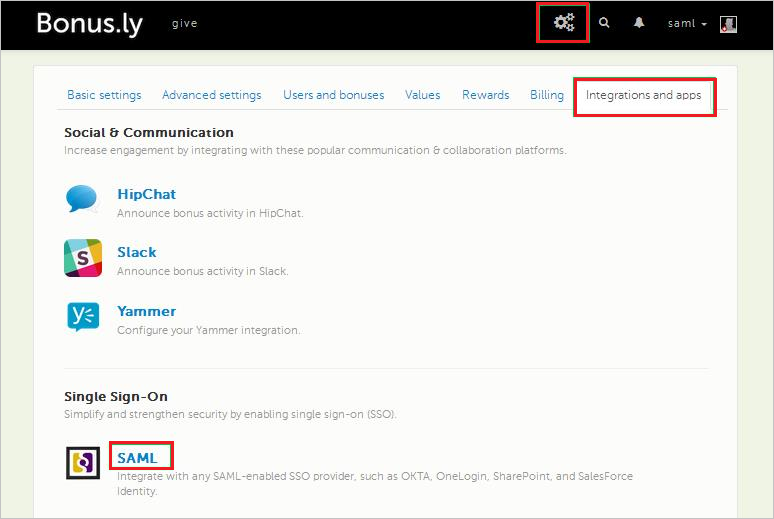Click the 'Increase engagement by integrating' description

(315, 150)
